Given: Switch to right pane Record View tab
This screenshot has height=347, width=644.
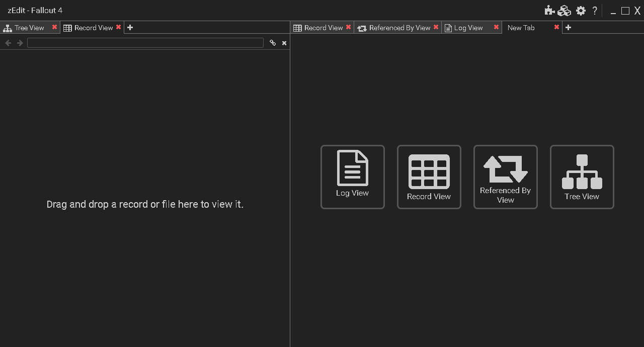Looking at the screenshot, I should [x=323, y=28].
